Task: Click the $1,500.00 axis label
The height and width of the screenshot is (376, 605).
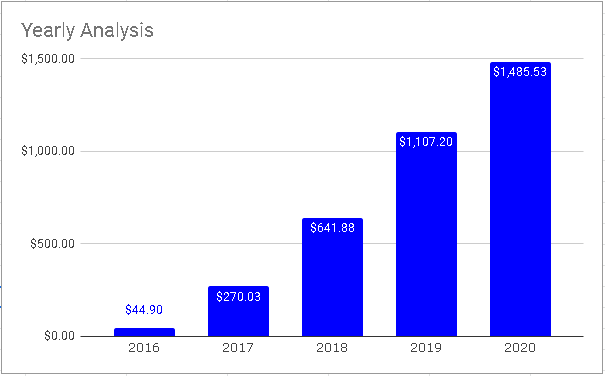Action: (48, 59)
